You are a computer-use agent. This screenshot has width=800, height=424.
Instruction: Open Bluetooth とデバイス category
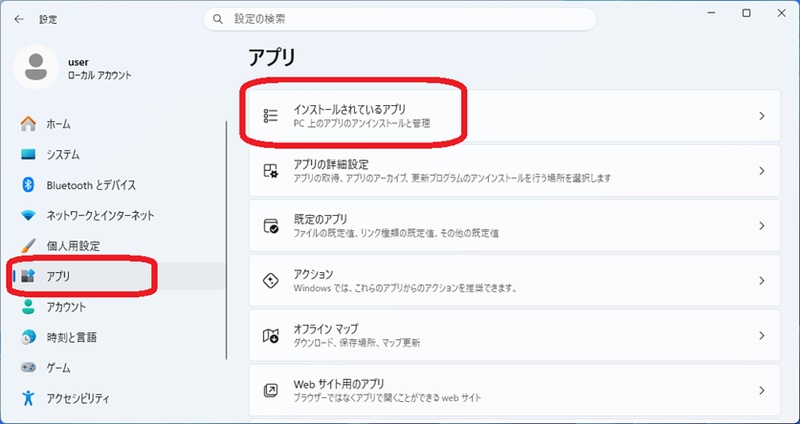click(117, 185)
